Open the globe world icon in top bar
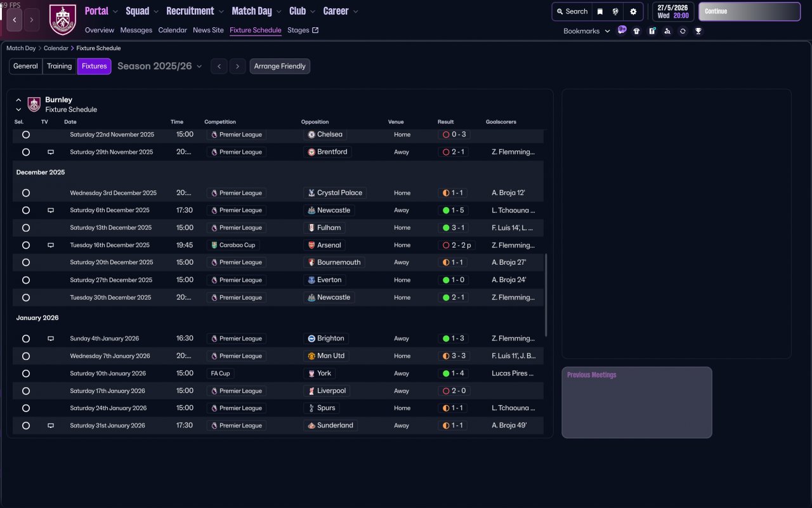This screenshot has height=508, width=812. [615, 11]
